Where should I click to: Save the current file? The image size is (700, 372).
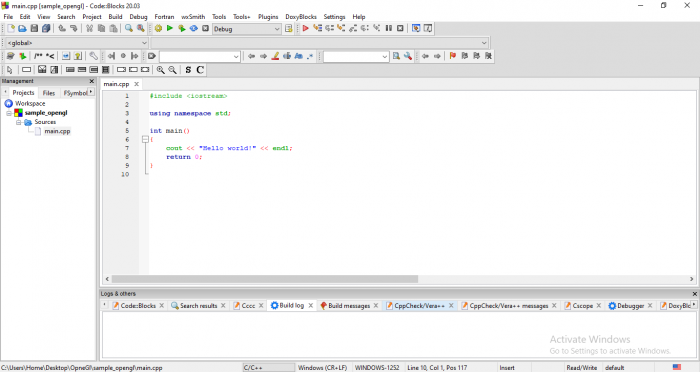(x=34, y=29)
